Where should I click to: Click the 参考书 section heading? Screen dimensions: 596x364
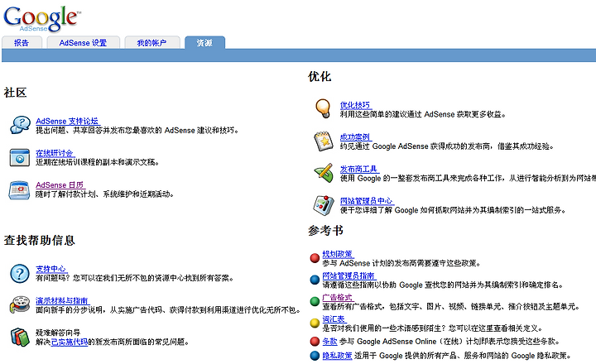[x=326, y=230]
